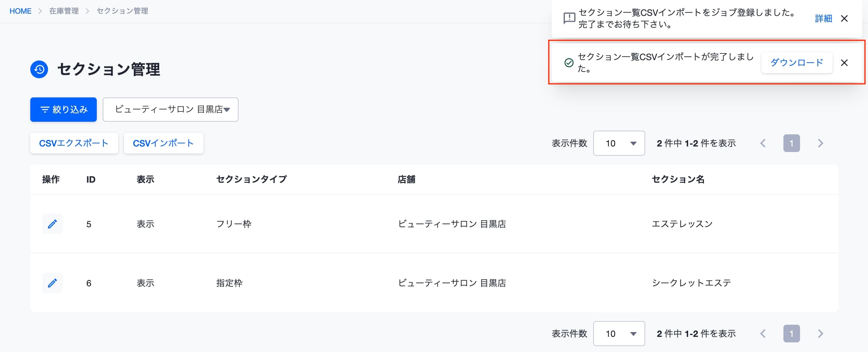Open the 絞り込み filter button

[64, 110]
